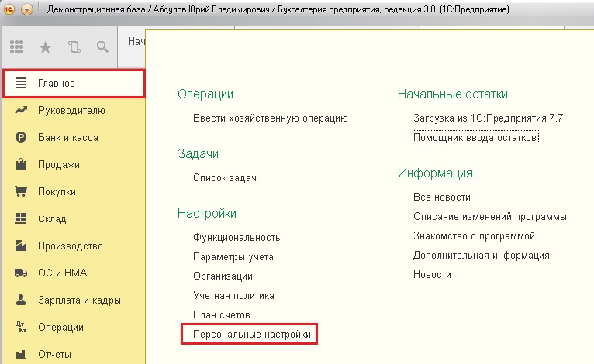Viewport: 594px width, 364px height.
Task: Click the Покупки shopping cart icon
Action: point(21,191)
